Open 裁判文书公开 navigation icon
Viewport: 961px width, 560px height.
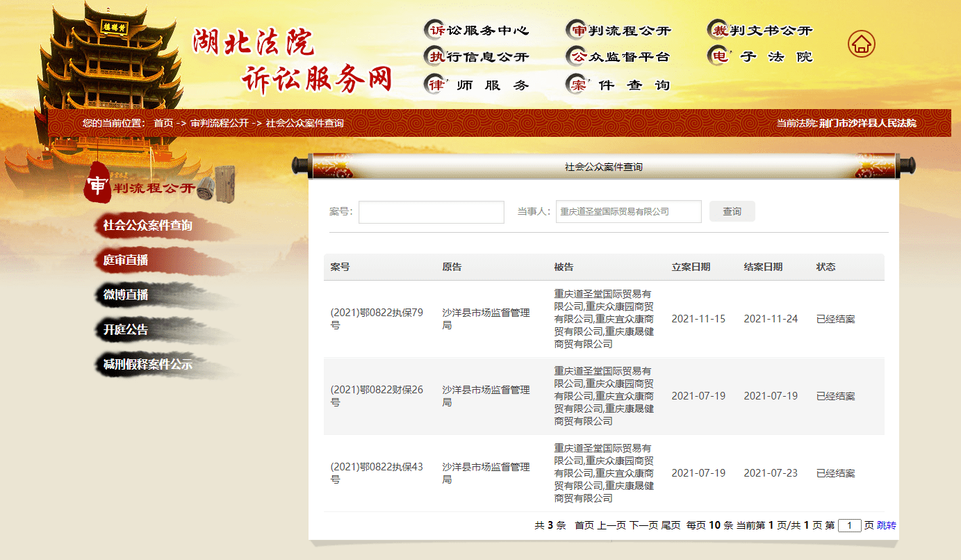(719, 30)
